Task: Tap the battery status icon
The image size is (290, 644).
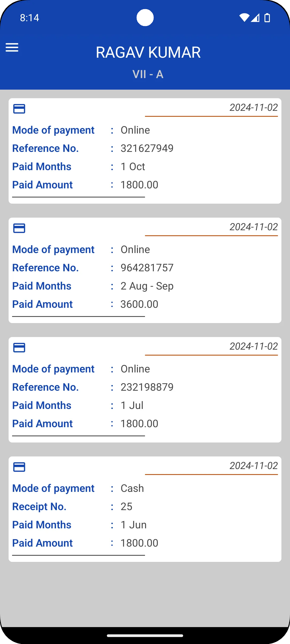Action: point(267,18)
